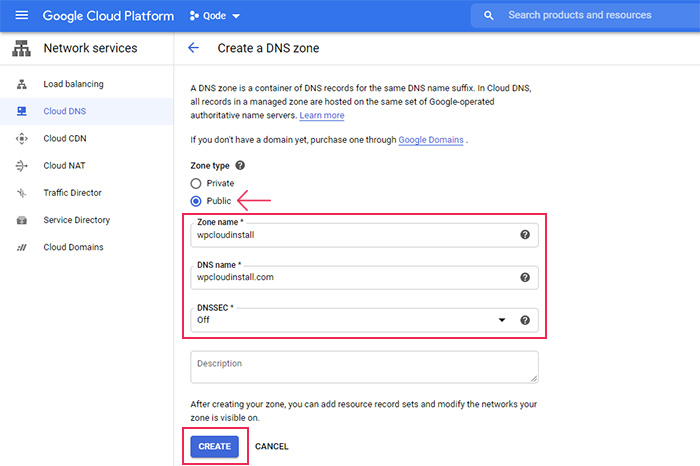The height and width of the screenshot is (466, 700).
Task: Click into the Description text area
Action: click(364, 367)
